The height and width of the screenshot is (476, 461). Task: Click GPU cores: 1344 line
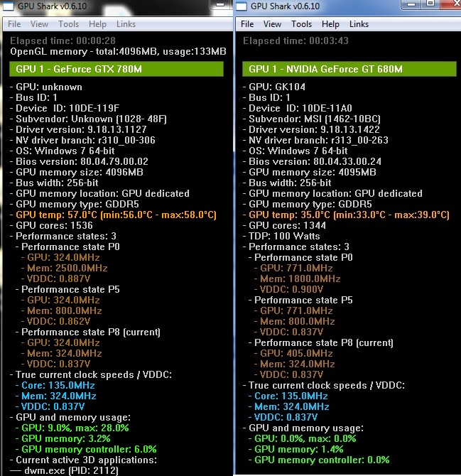[284, 225]
